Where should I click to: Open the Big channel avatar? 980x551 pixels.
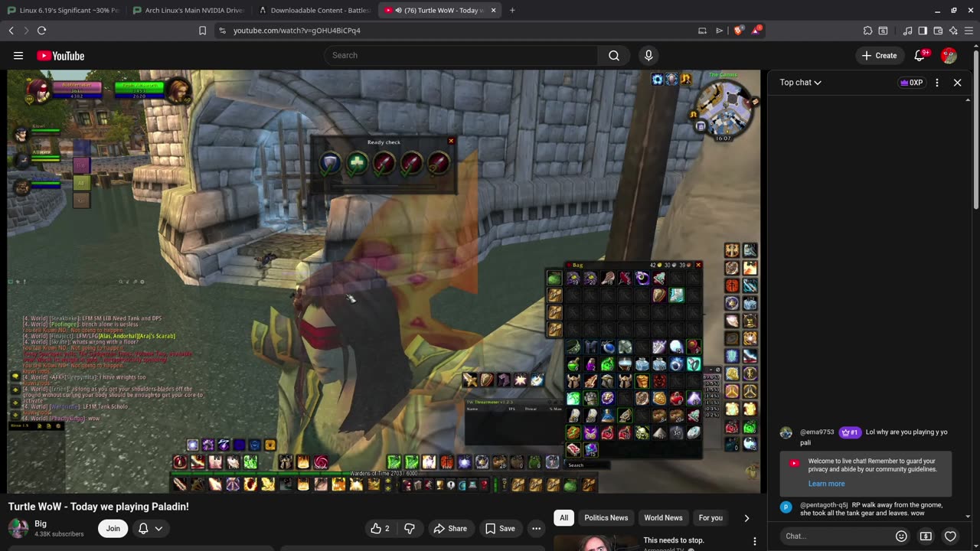coord(18,528)
